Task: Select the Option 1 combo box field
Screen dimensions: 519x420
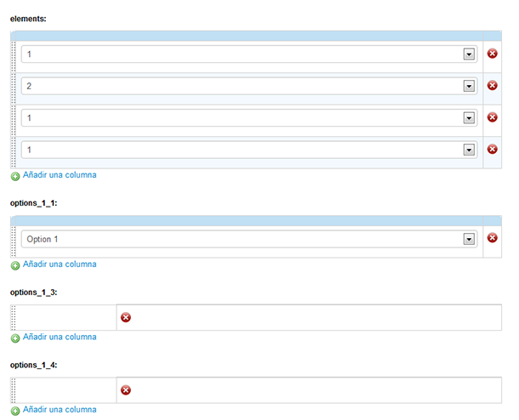Action: 249,239
